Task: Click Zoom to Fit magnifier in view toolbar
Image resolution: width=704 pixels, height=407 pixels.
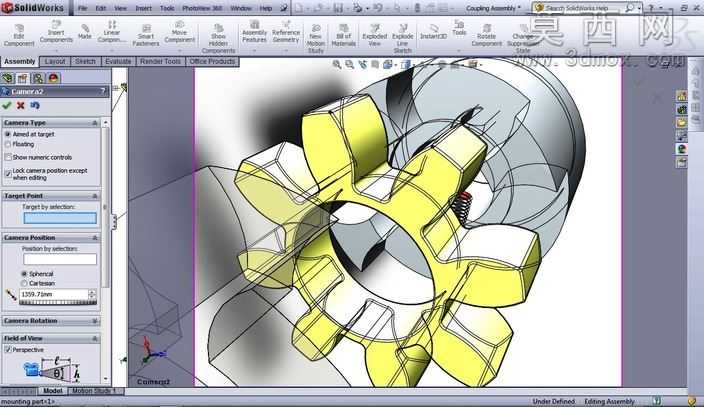Action: tap(337, 65)
